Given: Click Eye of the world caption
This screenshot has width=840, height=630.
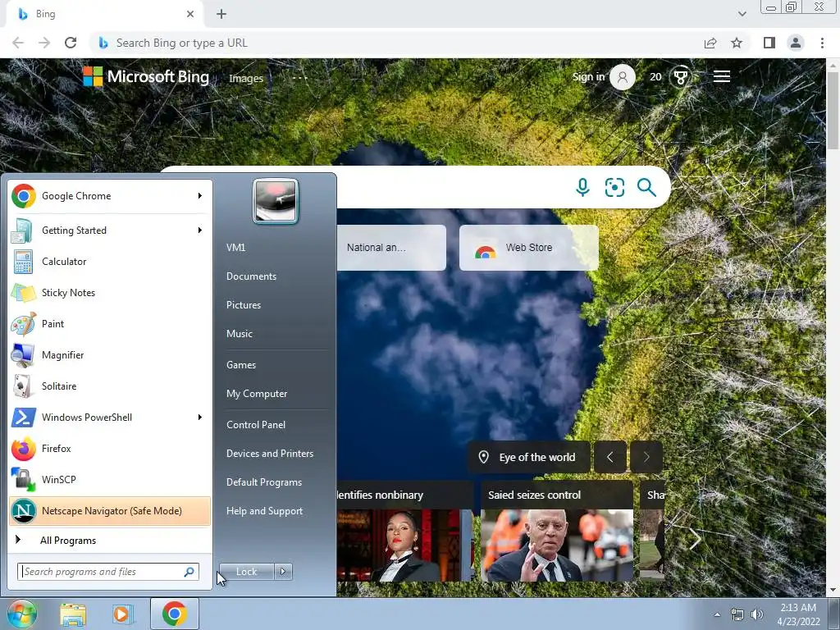Looking at the screenshot, I should [x=529, y=458].
